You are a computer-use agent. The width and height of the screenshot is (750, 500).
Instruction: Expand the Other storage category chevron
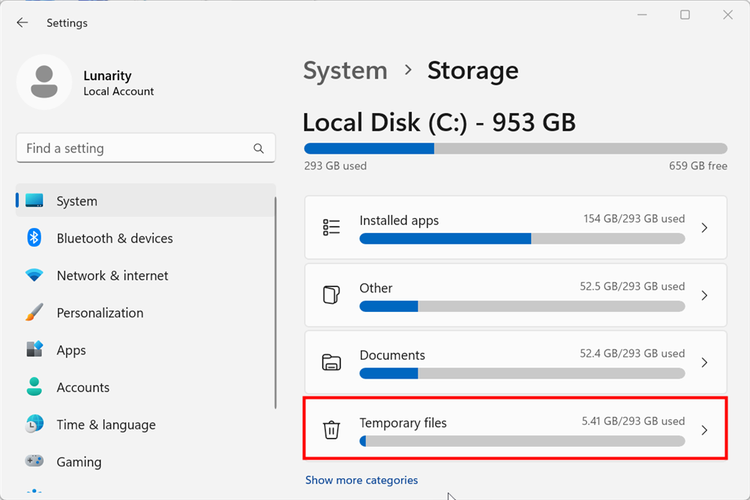(704, 296)
